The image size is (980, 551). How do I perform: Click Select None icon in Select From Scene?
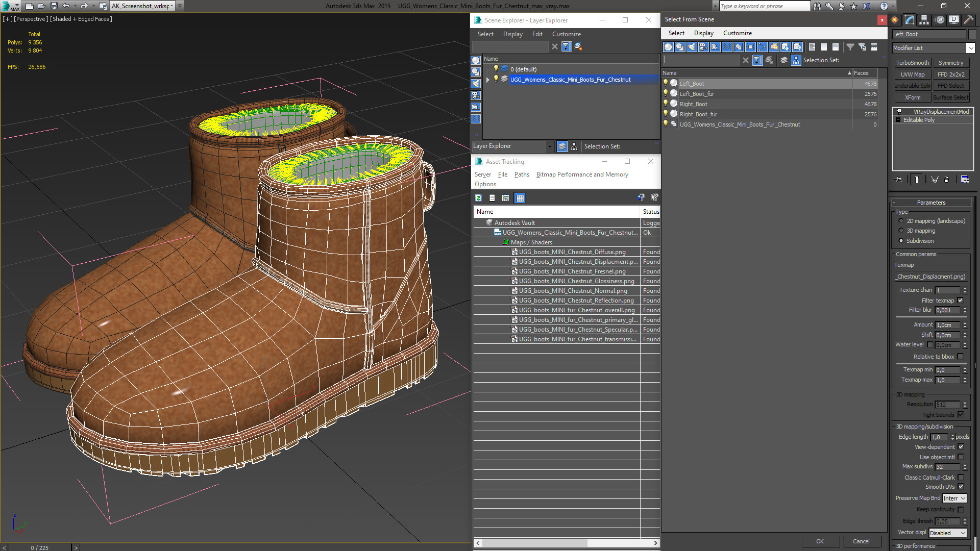(824, 47)
